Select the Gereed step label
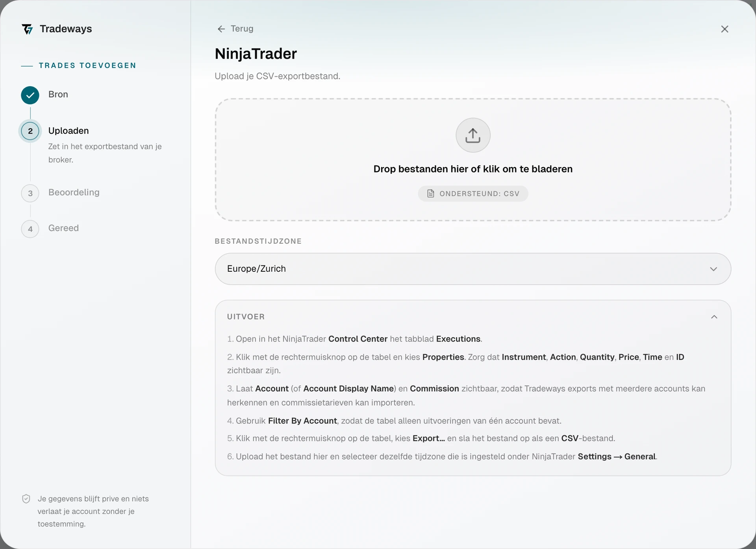 point(63,228)
